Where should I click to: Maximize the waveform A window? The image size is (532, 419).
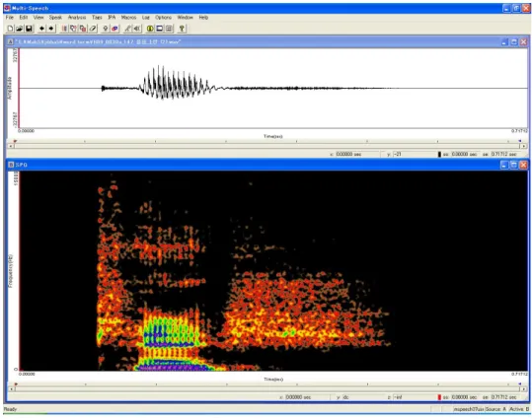click(x=514, y=42)
